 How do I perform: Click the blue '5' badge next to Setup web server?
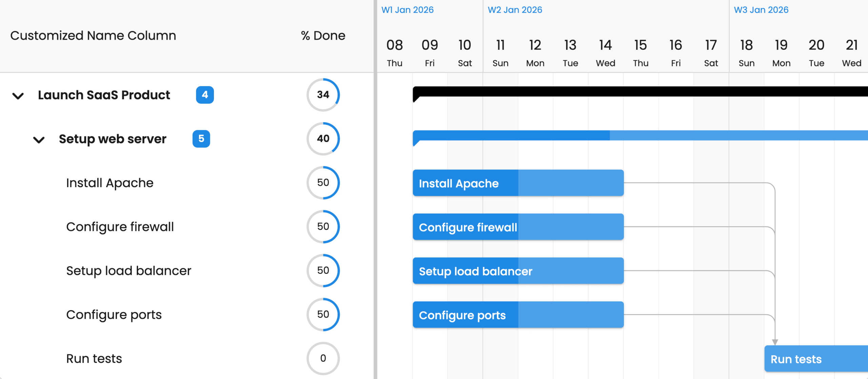click(201, 139)
